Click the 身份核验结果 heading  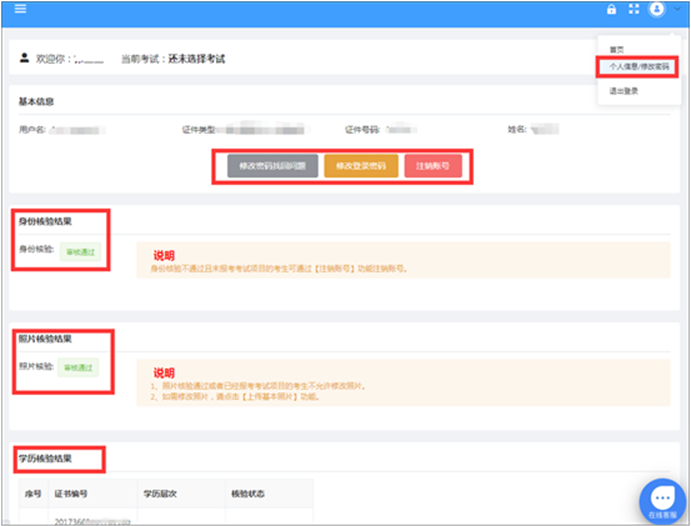coord(45,221)
